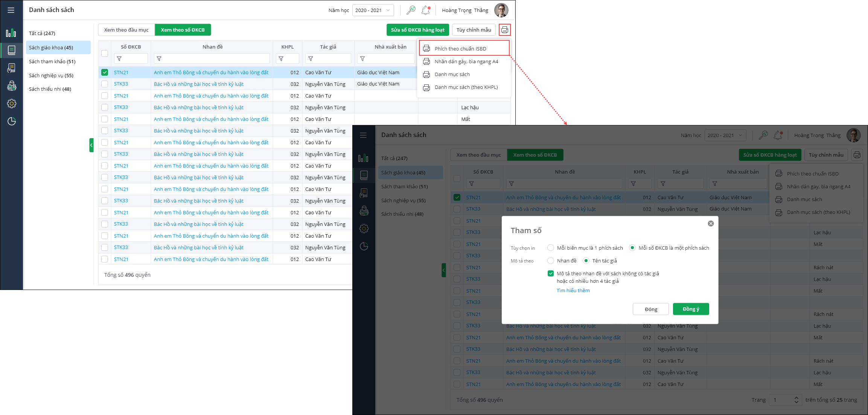
Task: Uncheck 'Mô tả theo nhan đề' checkbox
Action: pyautogui.click(x=551, y=273)
